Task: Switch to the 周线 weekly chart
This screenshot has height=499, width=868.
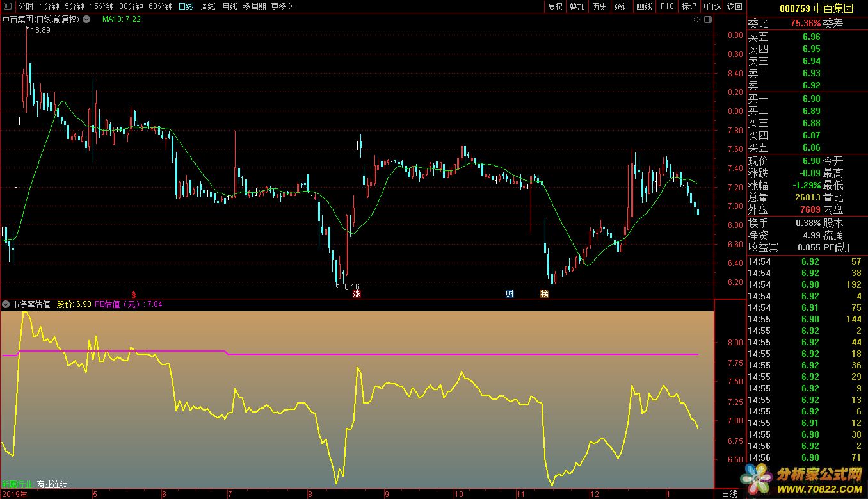Action: (208, 6)
